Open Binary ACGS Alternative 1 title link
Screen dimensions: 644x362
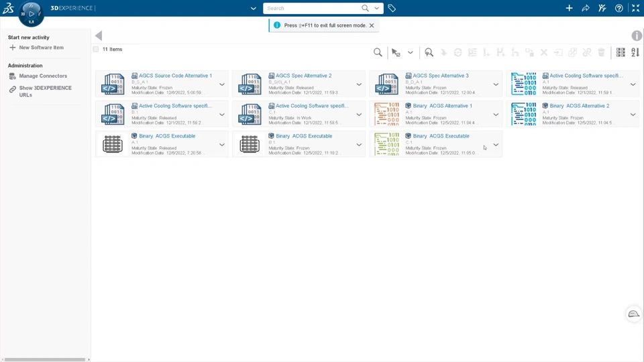click(x=442, y=106)
